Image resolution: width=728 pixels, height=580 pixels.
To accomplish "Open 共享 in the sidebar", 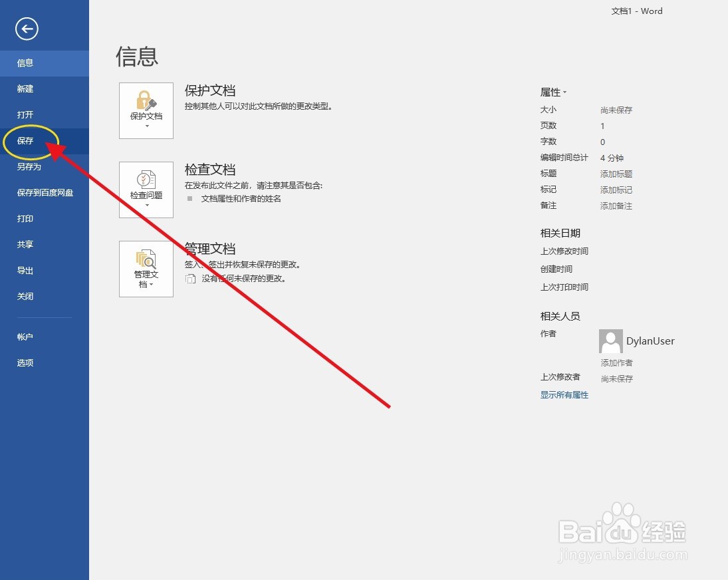I will tap(45, 244).
